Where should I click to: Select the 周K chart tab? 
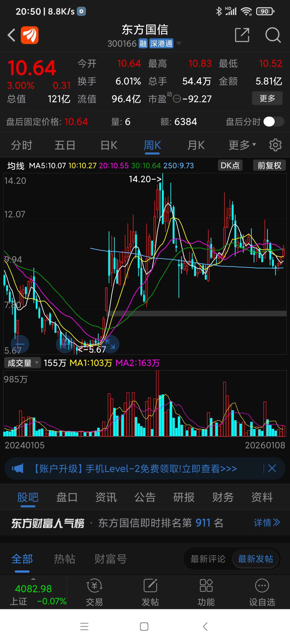152,145
